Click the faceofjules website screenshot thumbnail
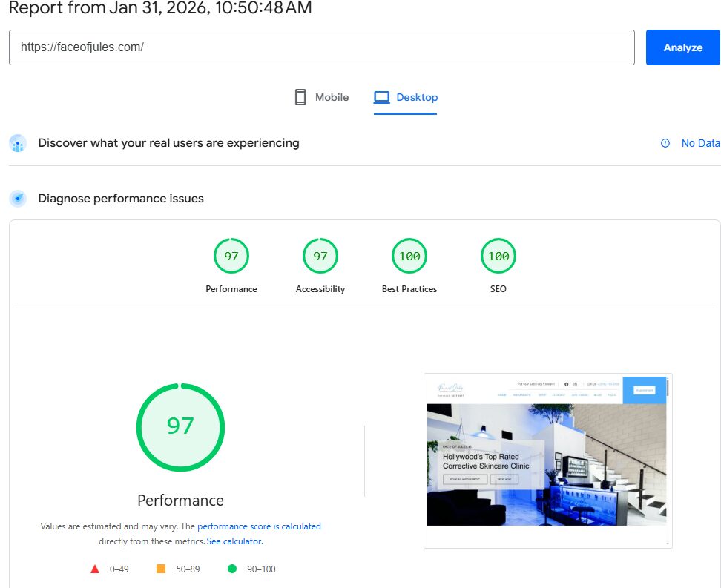The width and height of the screenshot is (721, 588). (547, 460)
